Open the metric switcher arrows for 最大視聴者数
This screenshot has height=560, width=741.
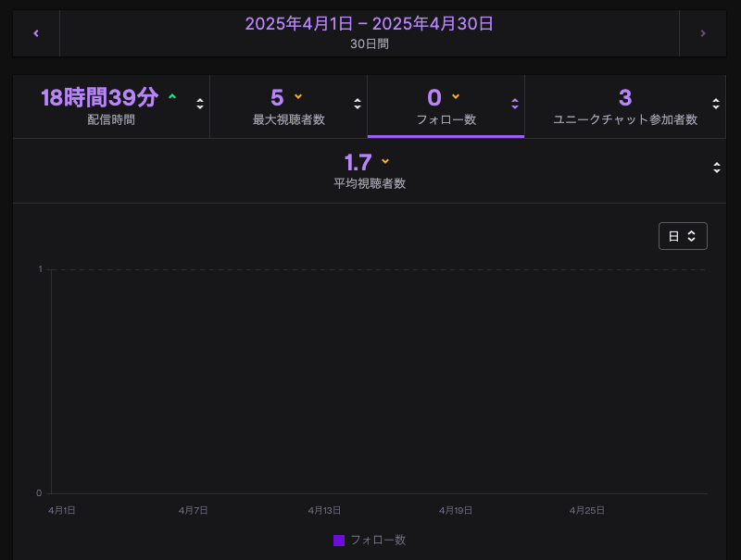click(358, 104)
